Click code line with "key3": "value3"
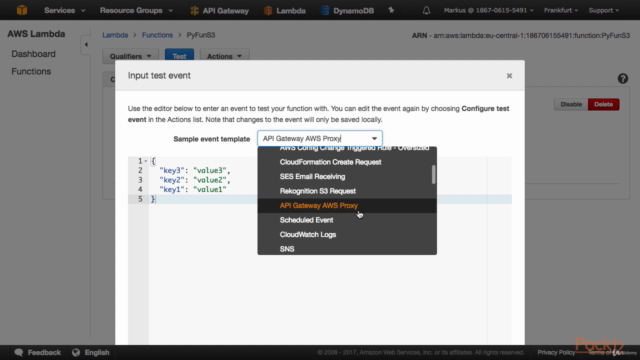Screen dimensions: 640x360 tap(195, 171)
